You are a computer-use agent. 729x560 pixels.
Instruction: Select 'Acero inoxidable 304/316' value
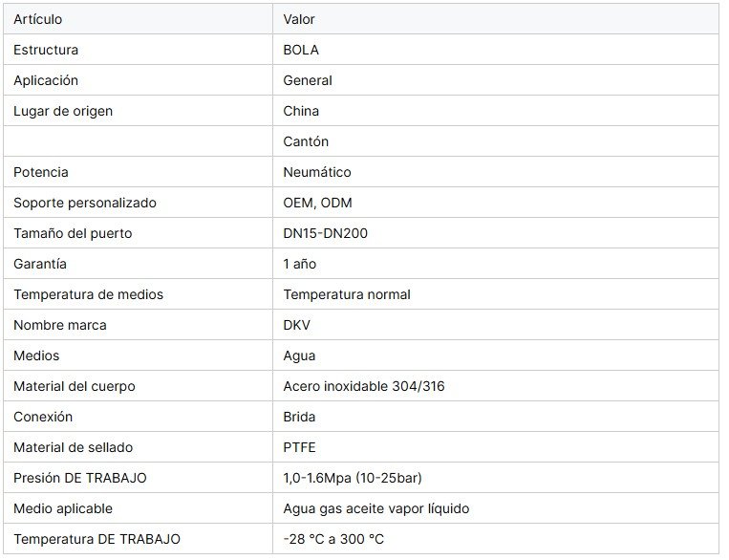click(364, 386)
